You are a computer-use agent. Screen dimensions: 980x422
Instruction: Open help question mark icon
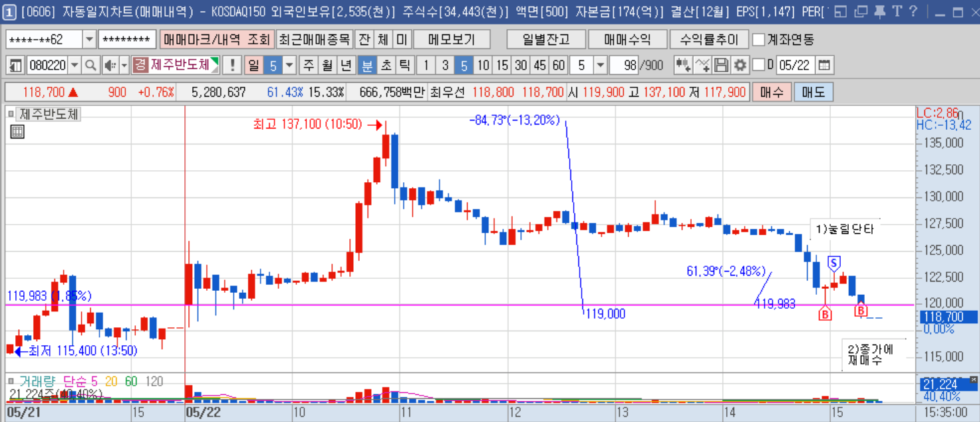[x=914, y=11]
